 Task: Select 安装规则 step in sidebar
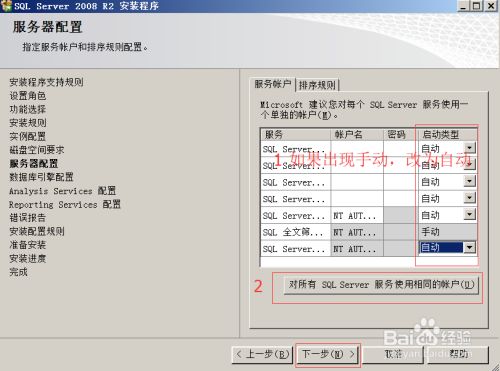pos(28,123)
